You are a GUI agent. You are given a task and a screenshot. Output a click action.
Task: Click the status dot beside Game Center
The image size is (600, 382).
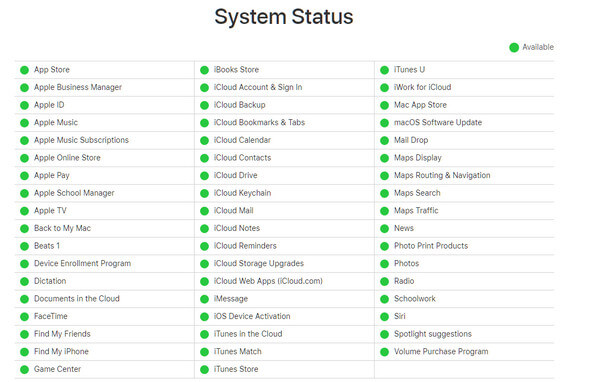tap(24, 369)
